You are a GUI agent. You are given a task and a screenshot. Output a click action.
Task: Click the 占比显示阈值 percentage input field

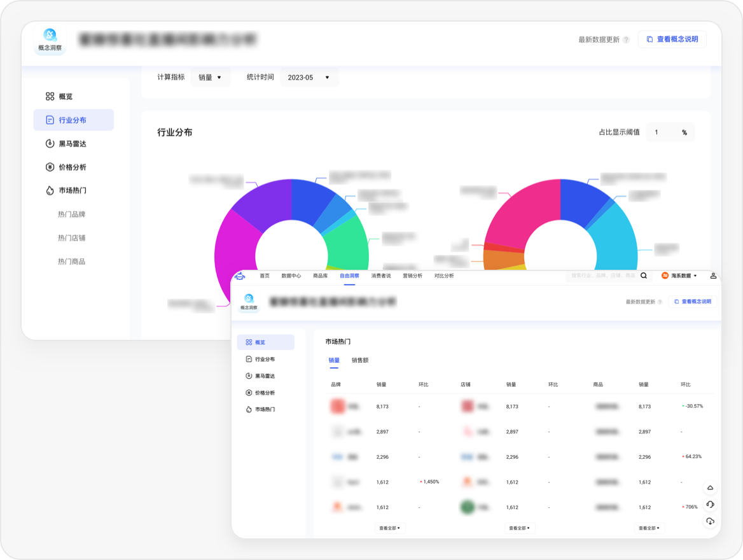(x=670, y=132)
